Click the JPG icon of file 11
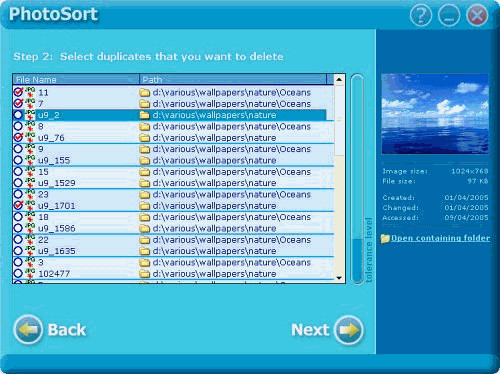The image size is (500, 374). 30,92
